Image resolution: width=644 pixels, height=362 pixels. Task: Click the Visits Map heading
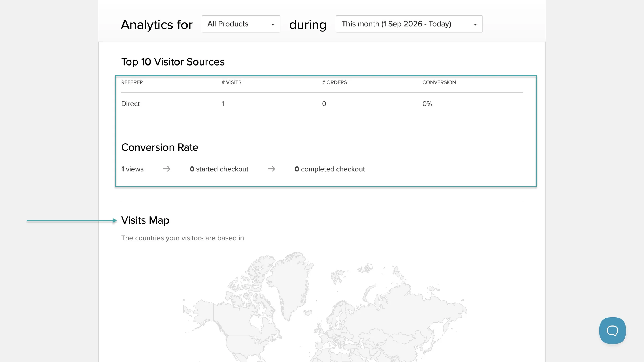145,220
